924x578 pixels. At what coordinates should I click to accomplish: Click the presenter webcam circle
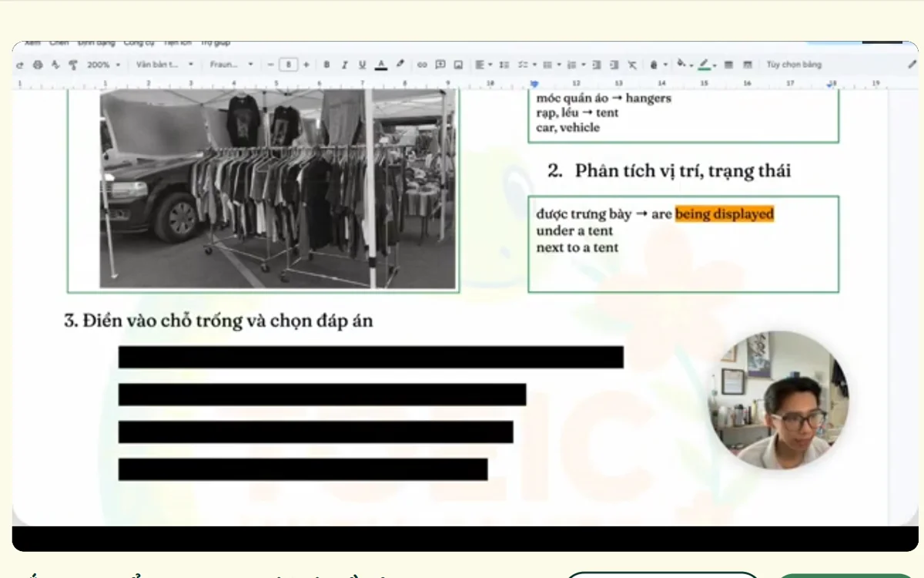pyautogui.click(x=778, y=400)
